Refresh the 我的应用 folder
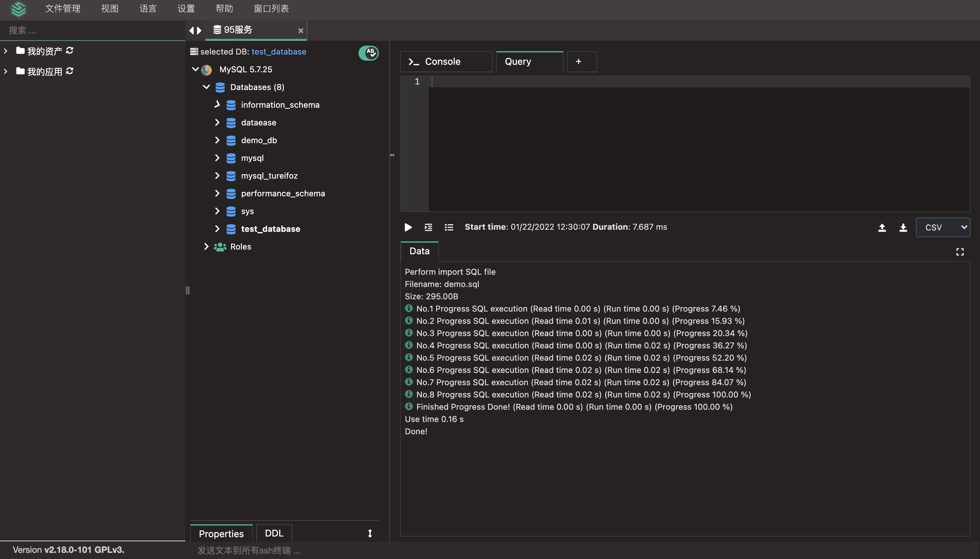This screenshot has width=980, height=559. coord(70,71)
